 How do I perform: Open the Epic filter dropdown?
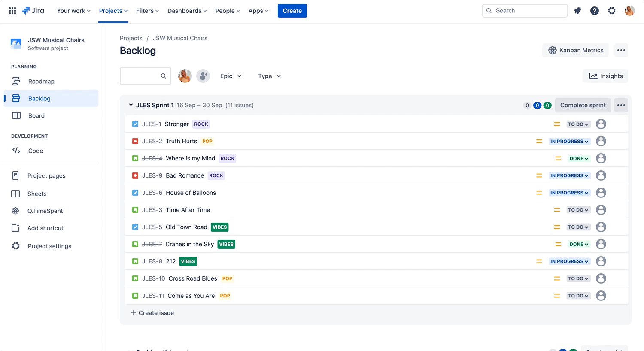[231, 76]
